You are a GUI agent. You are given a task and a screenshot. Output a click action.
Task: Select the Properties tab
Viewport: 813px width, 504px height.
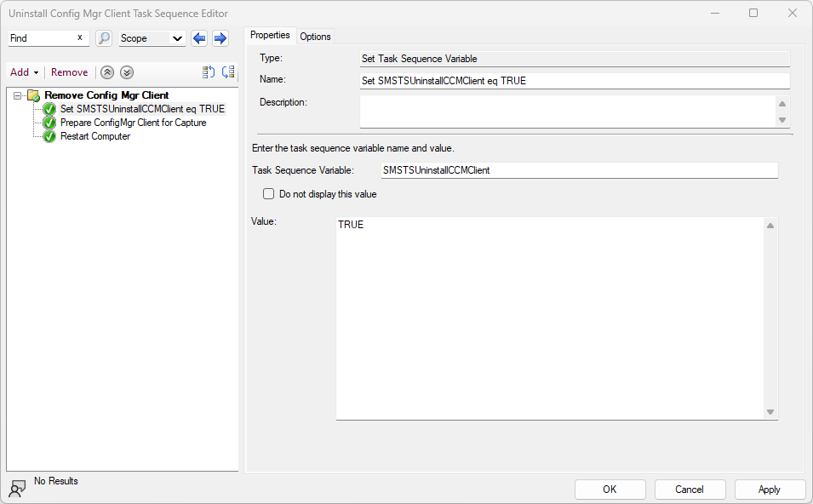coord(270,35)
